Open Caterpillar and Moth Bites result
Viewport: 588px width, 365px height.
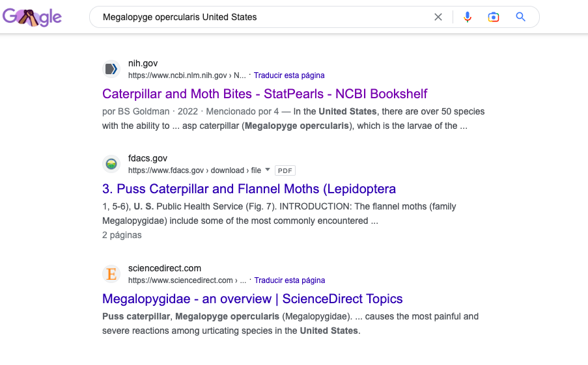point(265,94)
